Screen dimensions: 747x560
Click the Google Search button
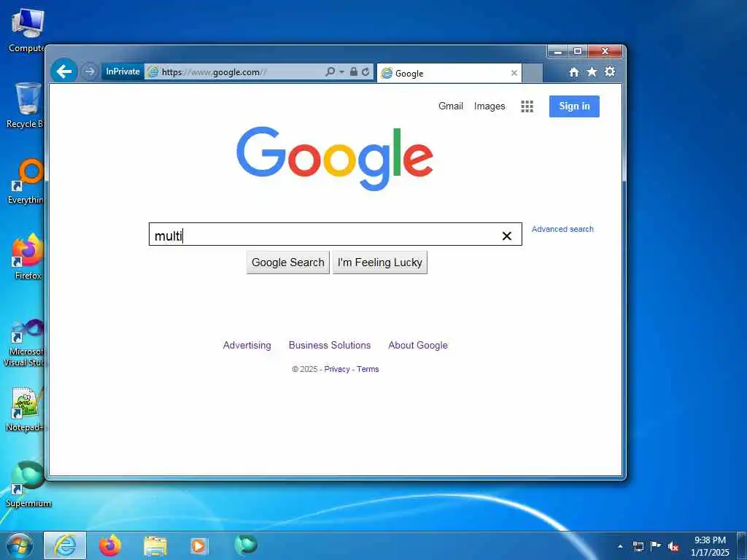click(x=287, y=262)
